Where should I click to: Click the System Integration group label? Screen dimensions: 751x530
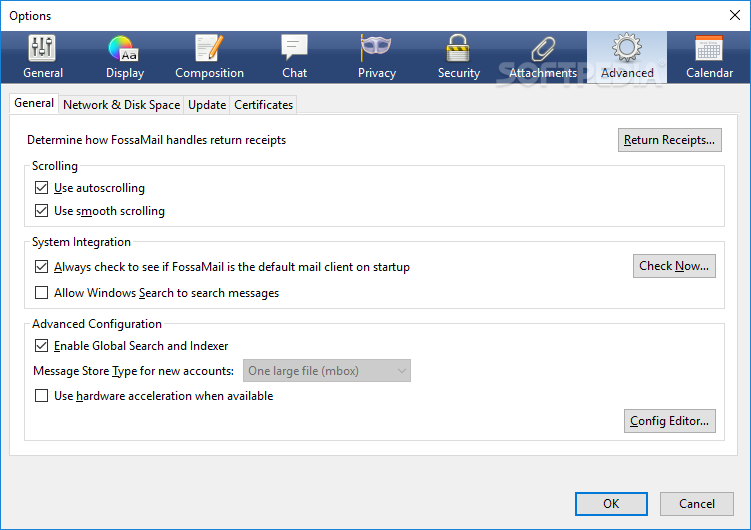(x=81, y=242)
